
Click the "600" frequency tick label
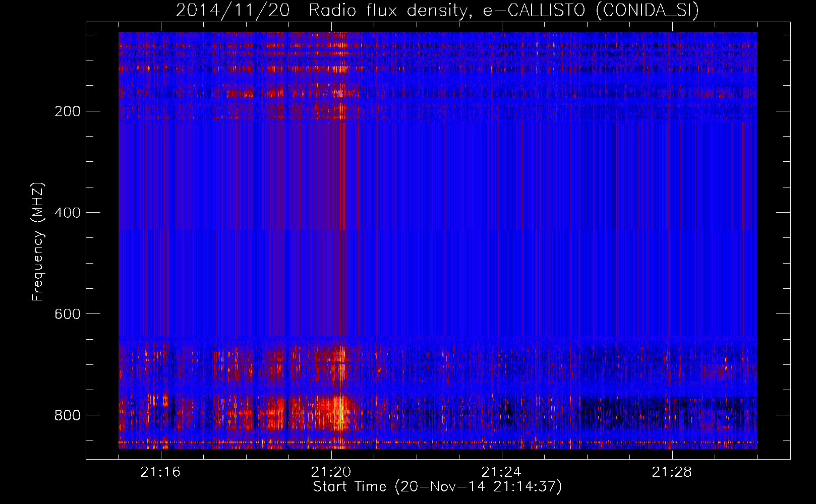pos(68,314)
